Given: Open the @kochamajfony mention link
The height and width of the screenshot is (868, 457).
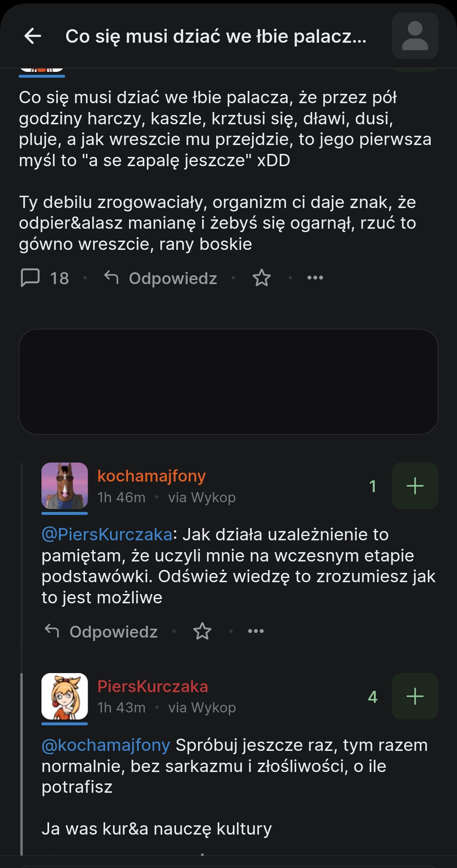Looking at the screenshot, I should pos(106,745).
